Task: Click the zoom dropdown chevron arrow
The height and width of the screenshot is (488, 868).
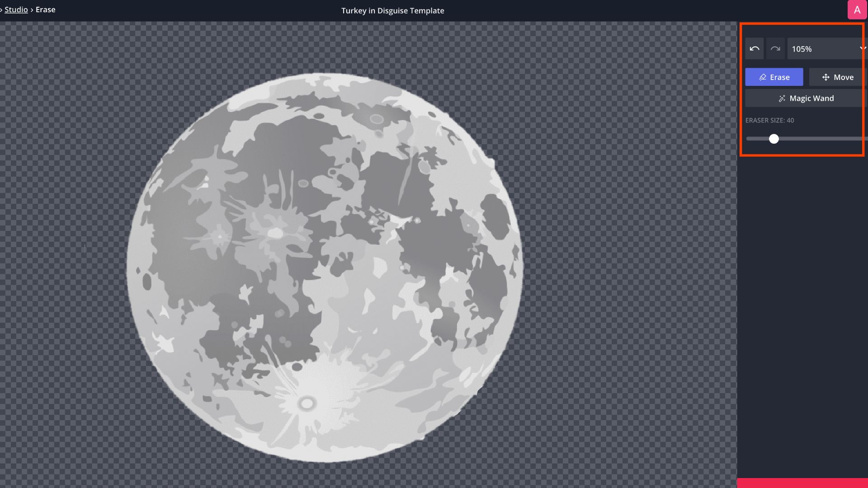Action: (863, 48)
